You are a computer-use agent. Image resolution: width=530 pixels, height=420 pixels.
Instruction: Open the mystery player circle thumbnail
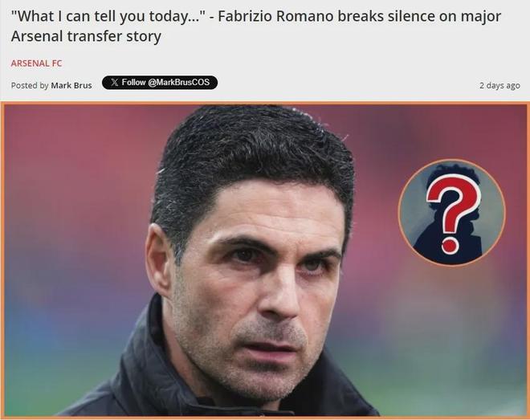452,213
